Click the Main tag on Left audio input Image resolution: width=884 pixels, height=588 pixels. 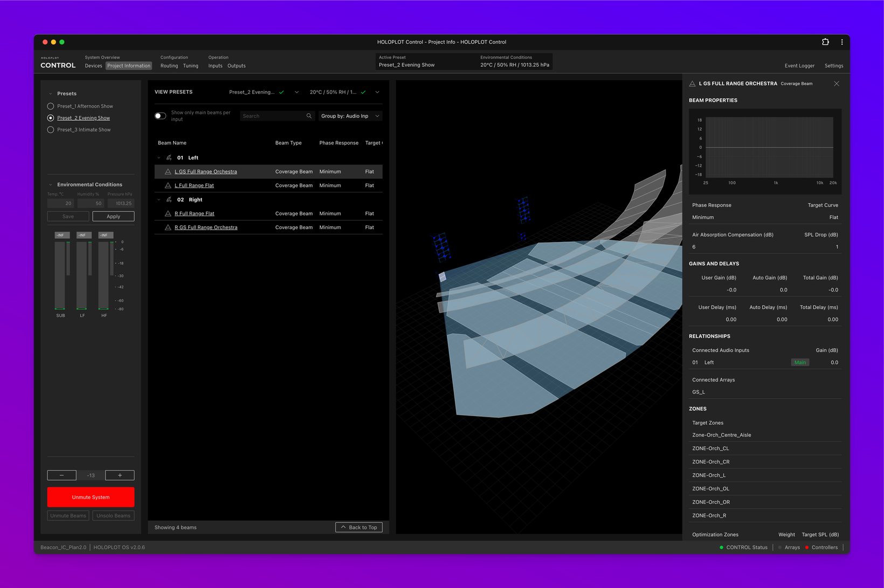[x=800, y=362]
